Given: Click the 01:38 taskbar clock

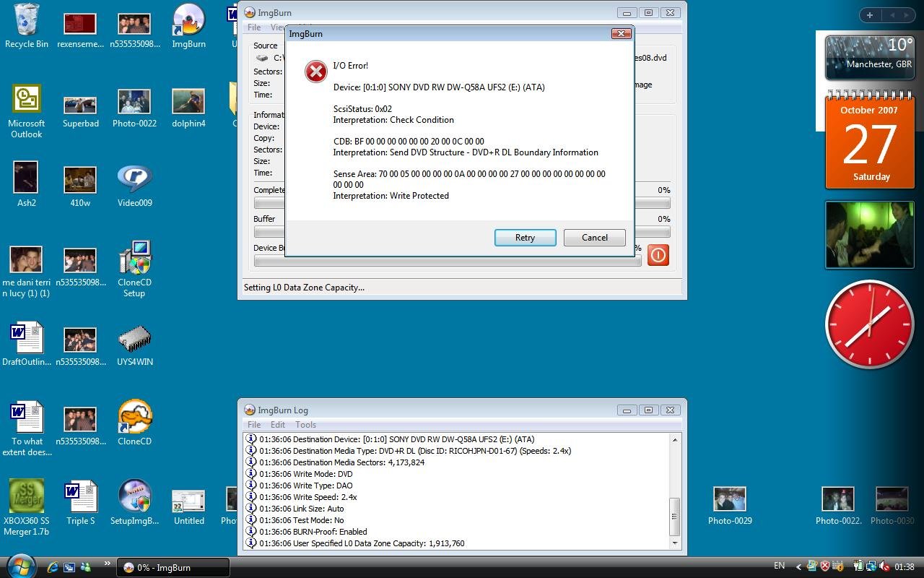Looking at the screenshot, I should pos(904,567).
